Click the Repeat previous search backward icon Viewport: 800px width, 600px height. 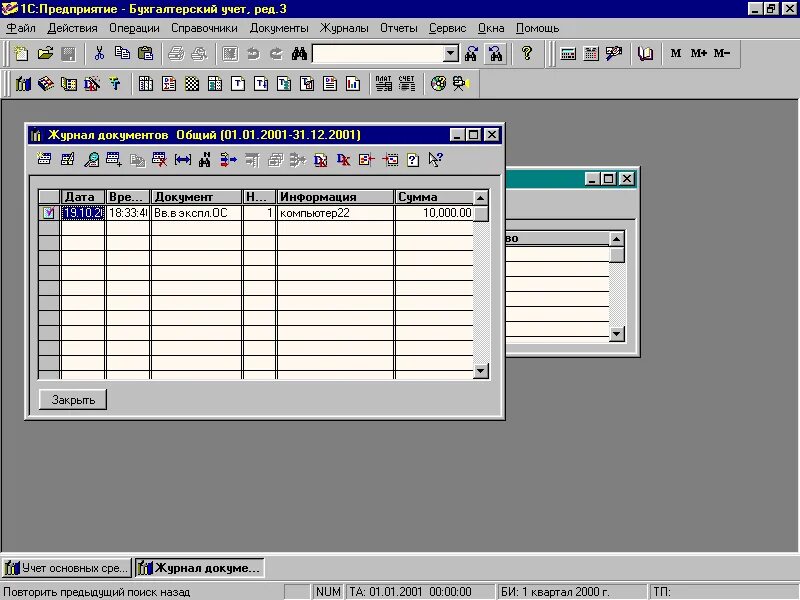coord(495,54)
